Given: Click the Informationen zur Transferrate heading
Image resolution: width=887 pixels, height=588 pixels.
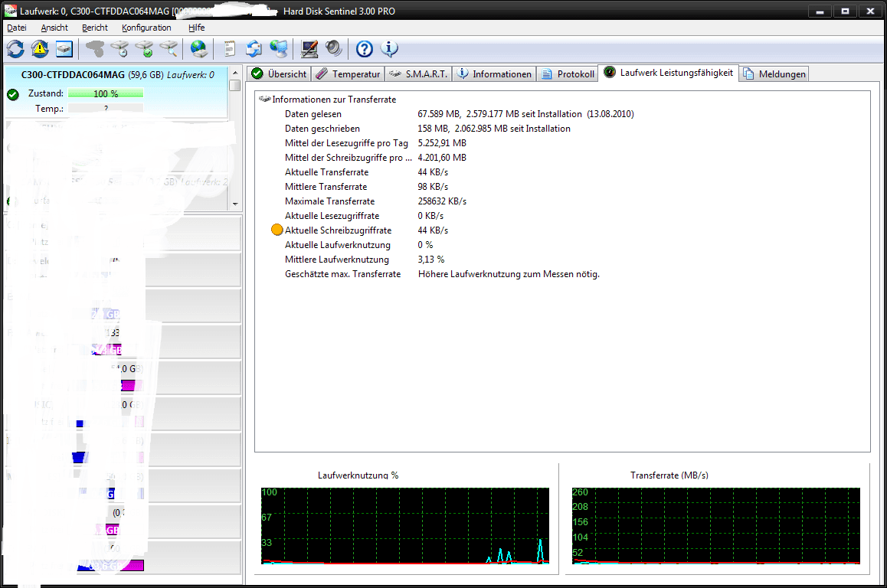Looking at the screenshot, I should [x=334, y=100].
